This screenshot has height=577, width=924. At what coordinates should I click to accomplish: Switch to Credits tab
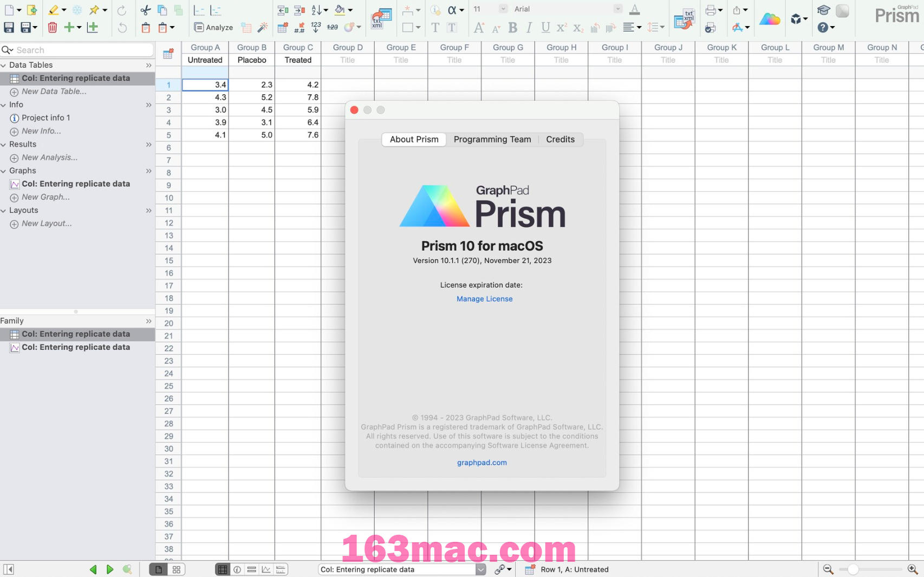(560, 139)
